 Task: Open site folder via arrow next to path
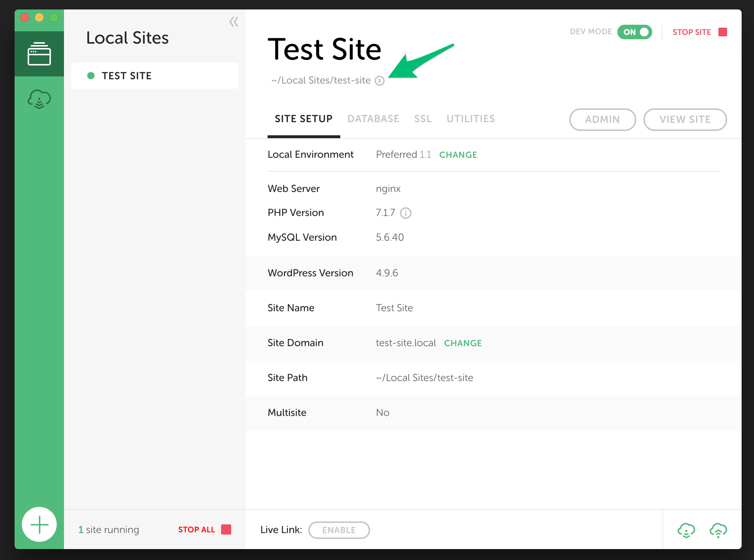tap(380, 81)
